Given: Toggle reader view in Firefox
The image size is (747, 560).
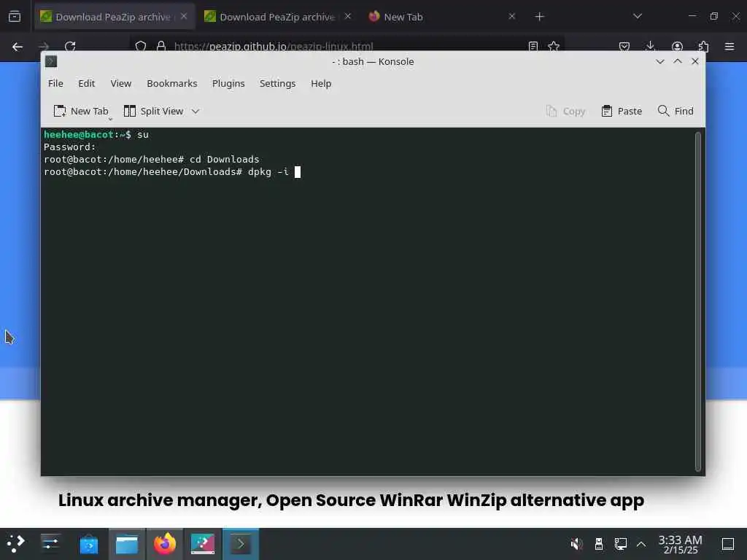Looking at the screenshot, I should click(533, 46).
